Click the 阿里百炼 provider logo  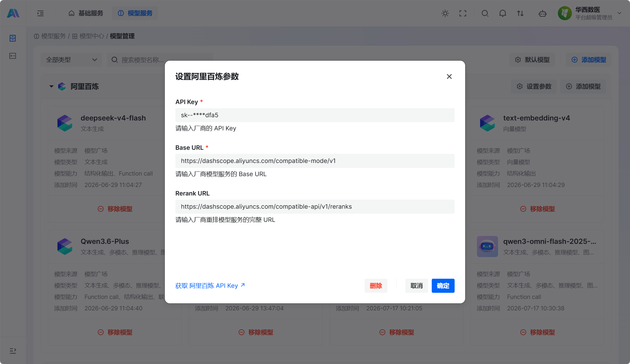(x=62, y=86)
